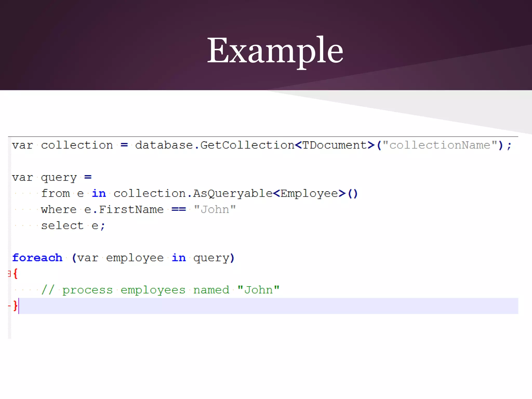Click "e.FirstName" in the where clause
Image resolution: width=532 pixels, height=399 pixels.
point(124,210)
